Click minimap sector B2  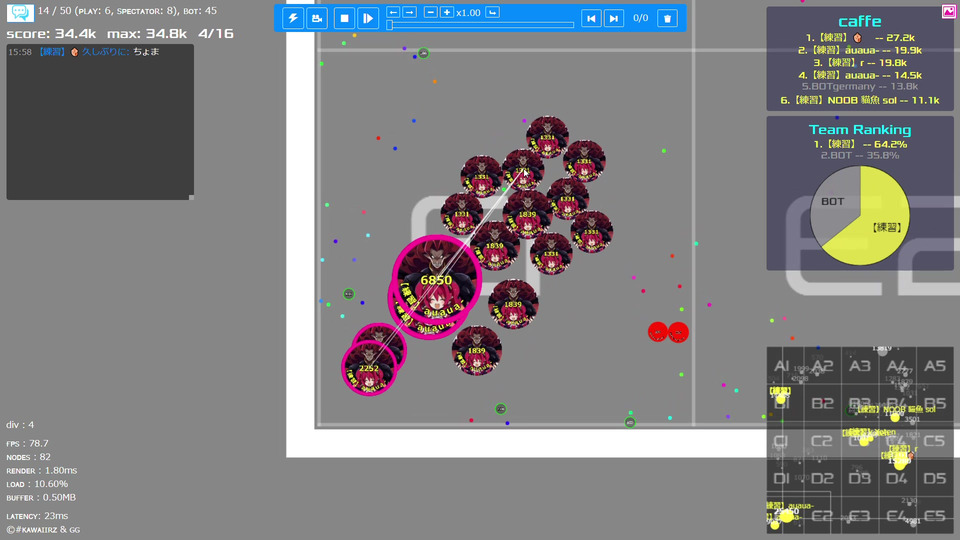(822, 403)
